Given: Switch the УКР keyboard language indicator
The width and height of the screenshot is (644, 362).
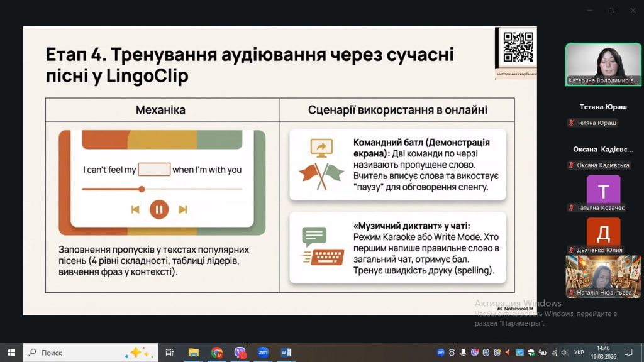Looking at the screenshot, I should (x=579, y=353).
